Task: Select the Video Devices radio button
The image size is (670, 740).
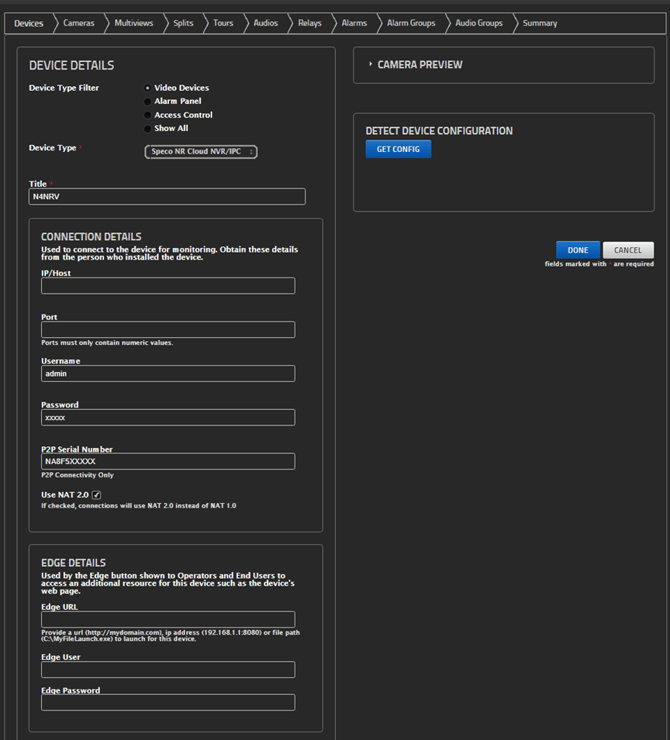Action: click(148, 88)
